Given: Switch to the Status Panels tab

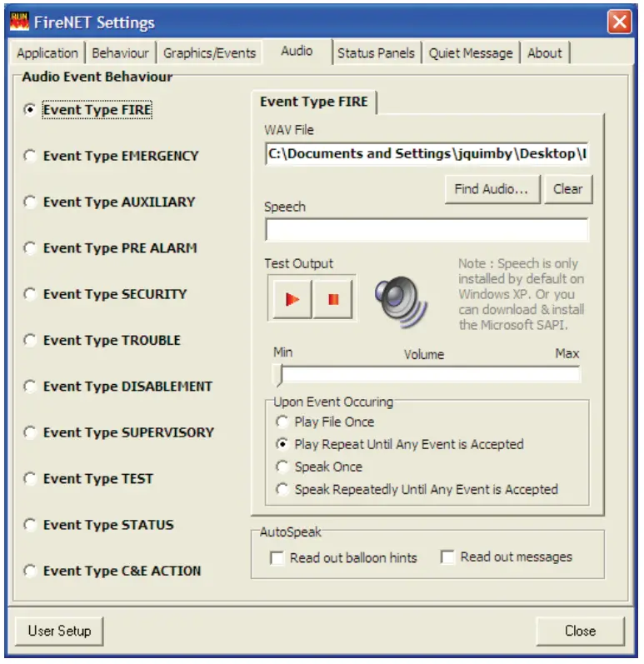Looking at the screenshot, I should [376, 53].
